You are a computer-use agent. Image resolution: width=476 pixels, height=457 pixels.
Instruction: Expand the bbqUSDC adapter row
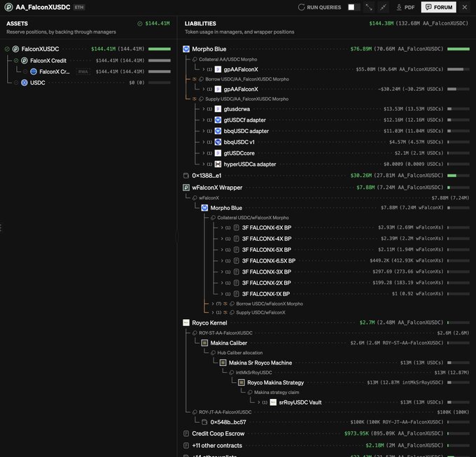pos(204,131)
